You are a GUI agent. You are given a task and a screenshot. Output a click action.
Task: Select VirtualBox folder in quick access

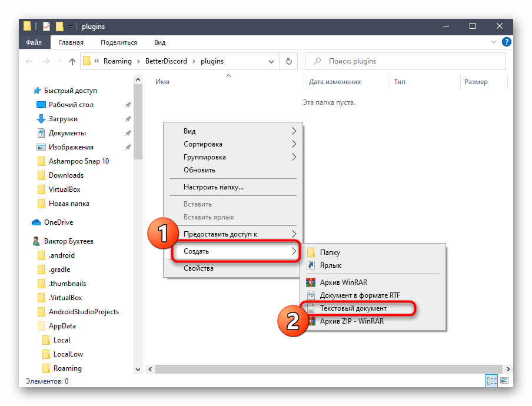(x=64, y=189)
